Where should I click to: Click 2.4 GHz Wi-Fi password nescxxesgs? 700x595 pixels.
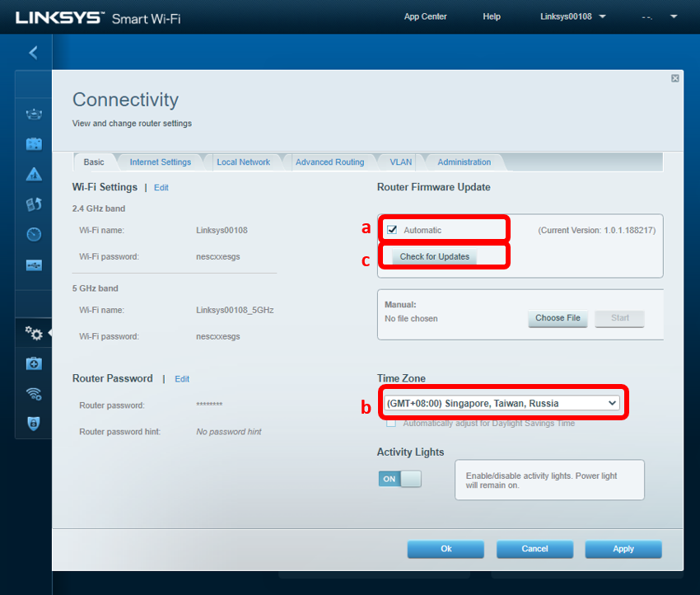[218, 256]
